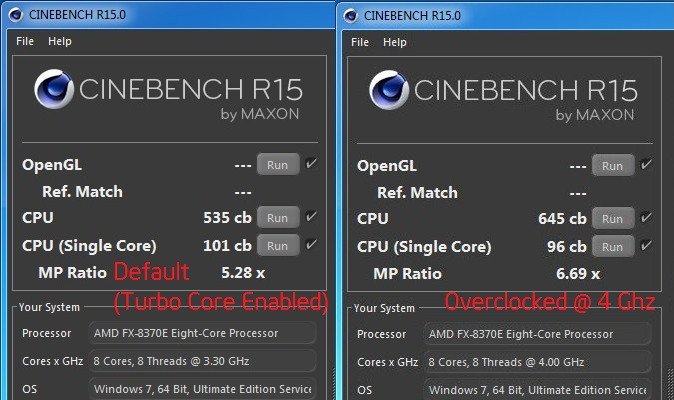Select '8 Cores, 8 Threads @ 4.00 GHz' field

click(537, 362)
